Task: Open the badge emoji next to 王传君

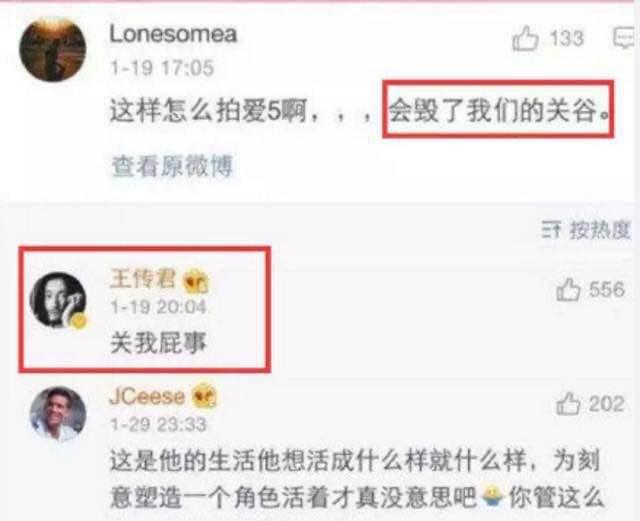Action: [x=196, y=282]
